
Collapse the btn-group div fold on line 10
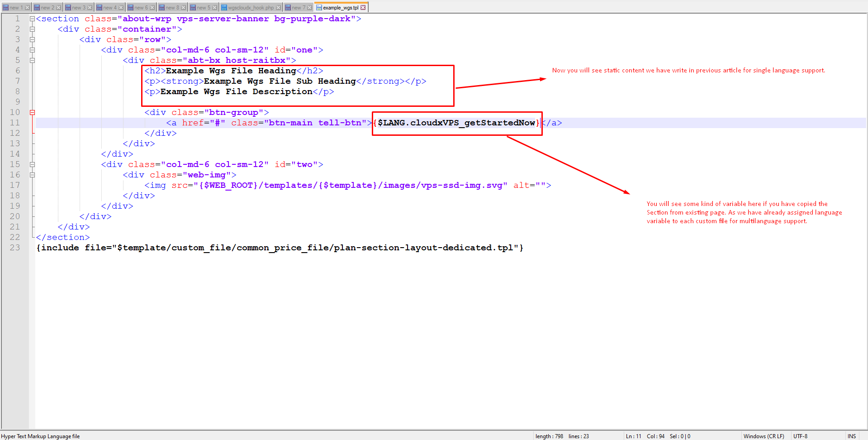(32, 113)
